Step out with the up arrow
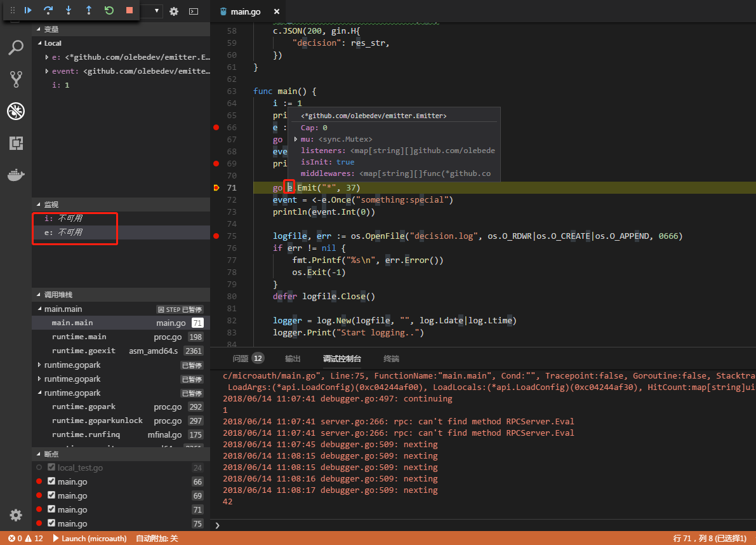The width and height of the screenshot is (756, 545). (89, 10)
